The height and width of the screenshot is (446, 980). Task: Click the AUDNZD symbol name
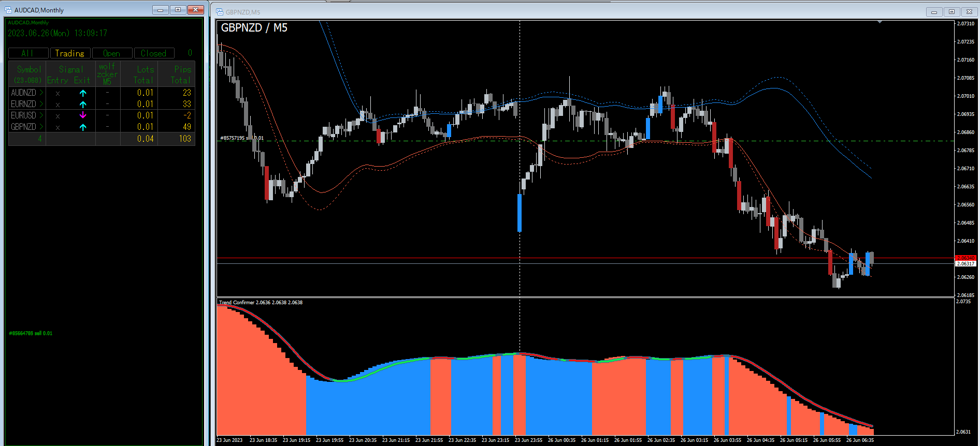tap(24, 93)
